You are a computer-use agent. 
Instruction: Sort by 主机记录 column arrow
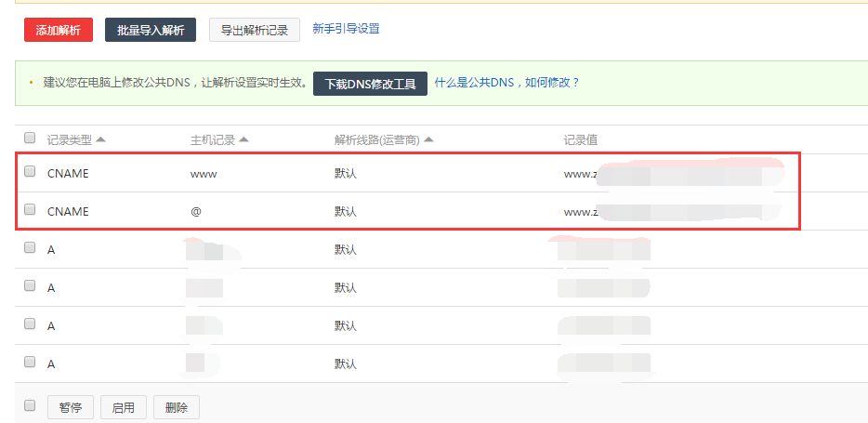click(243, 139)
